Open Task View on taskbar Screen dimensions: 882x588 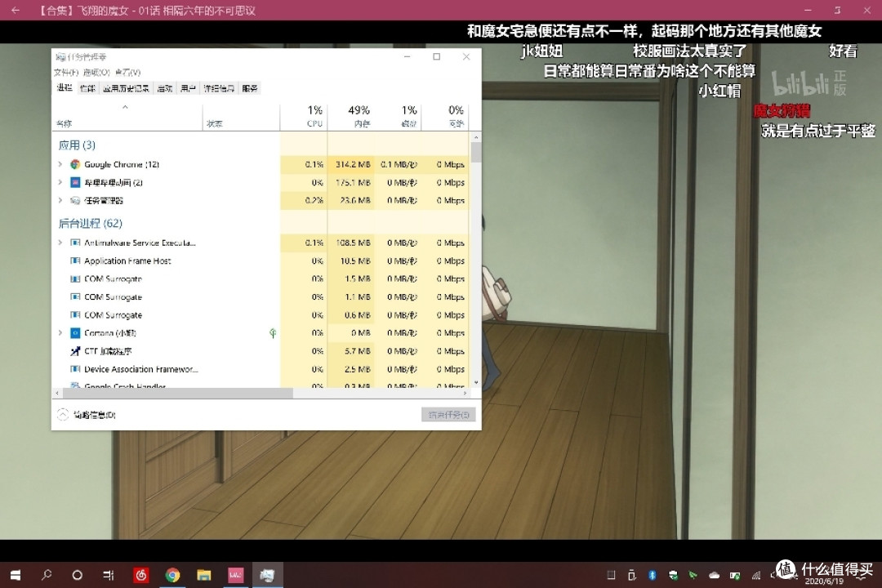109,574
